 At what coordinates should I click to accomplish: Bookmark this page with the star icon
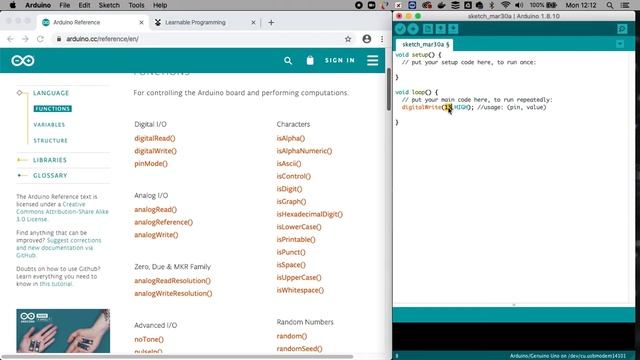348,39
